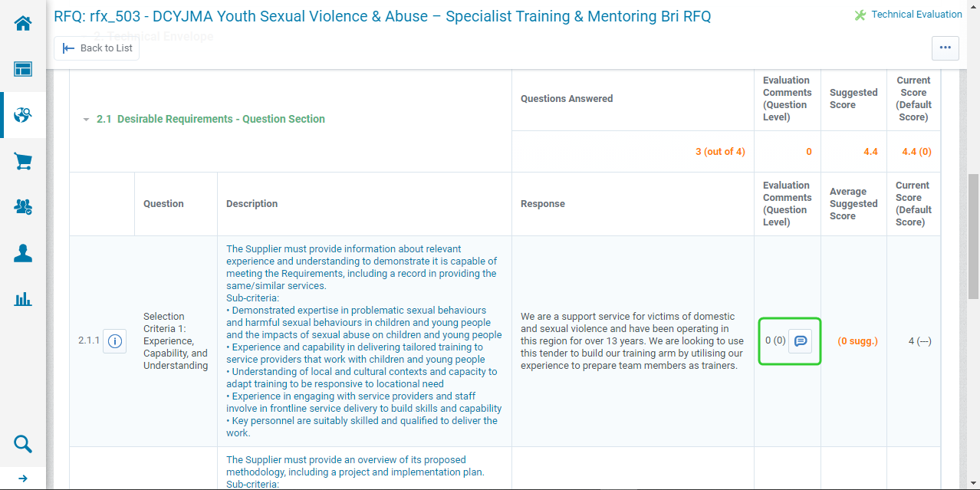Click the Desirable Requirements section title
Screen dimensions: 980x490
[210, 119]
